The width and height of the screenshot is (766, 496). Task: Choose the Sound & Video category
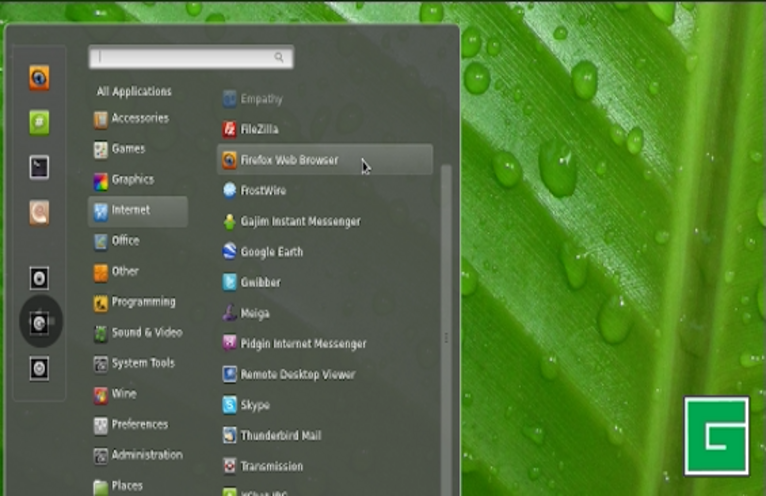click(146, 332)
